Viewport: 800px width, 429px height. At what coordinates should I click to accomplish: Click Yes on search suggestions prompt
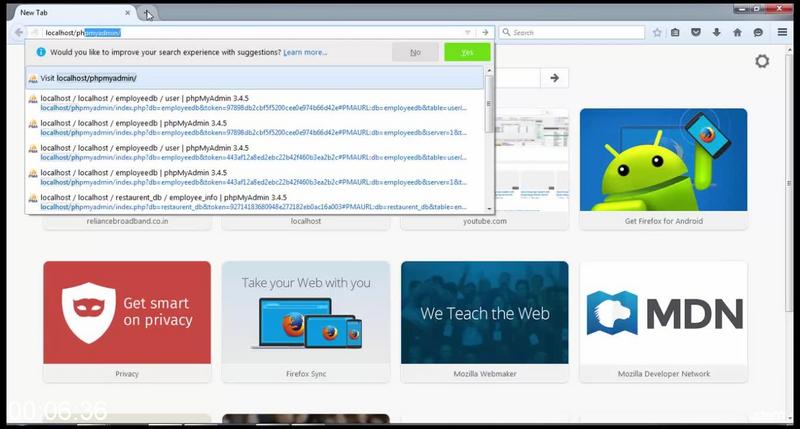point(467,52)
